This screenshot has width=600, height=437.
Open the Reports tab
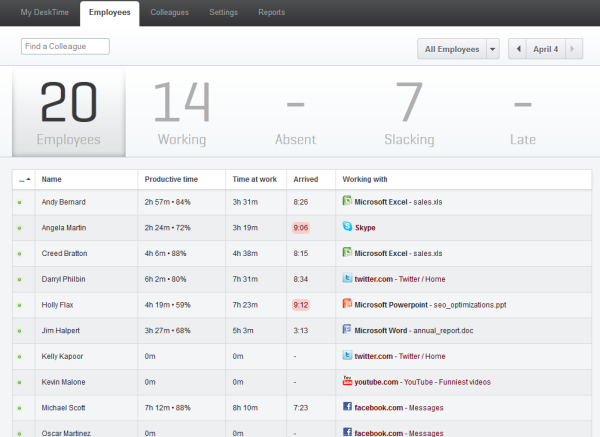[271, 13]
